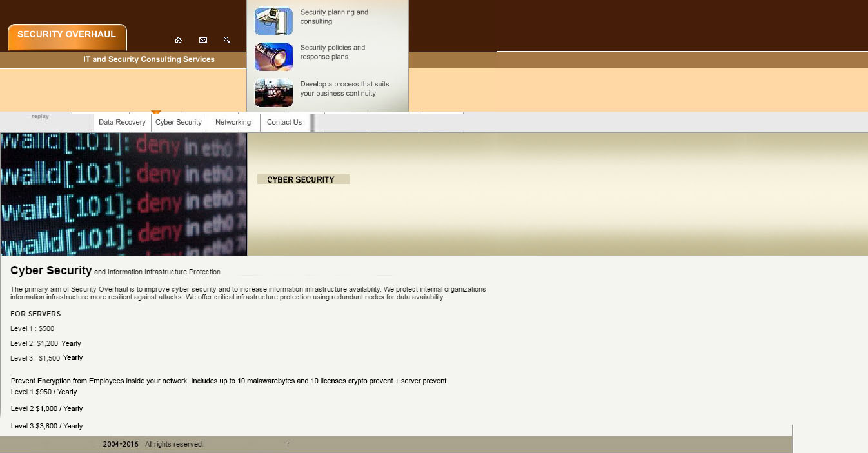
Task: Click the flashlight policies thumbnail
Action: 273,57
